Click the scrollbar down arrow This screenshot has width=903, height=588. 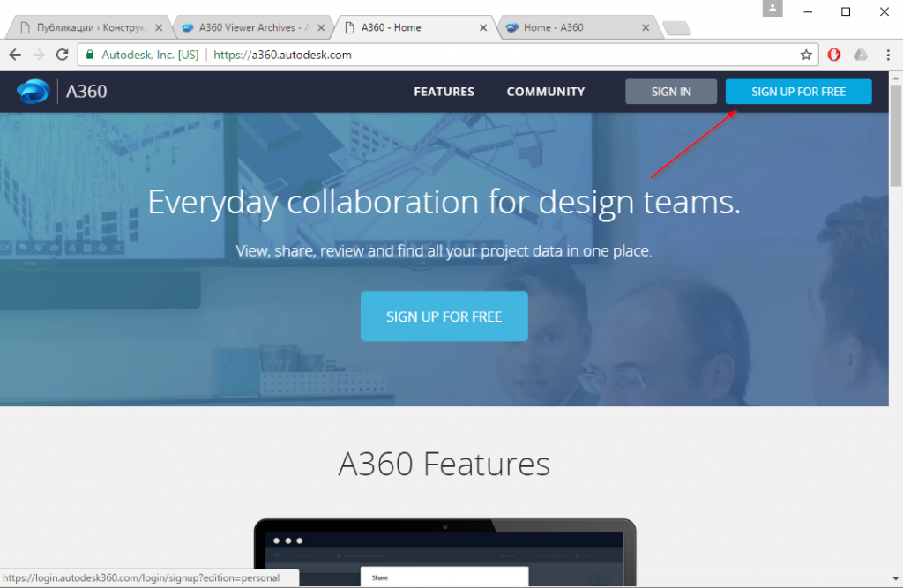896,578
